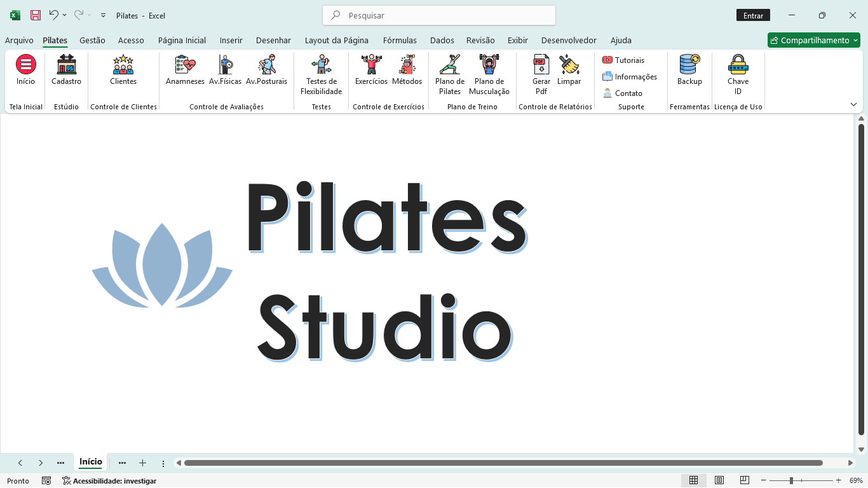Open the Métodos control
The image size is (868, 488).
407,70
